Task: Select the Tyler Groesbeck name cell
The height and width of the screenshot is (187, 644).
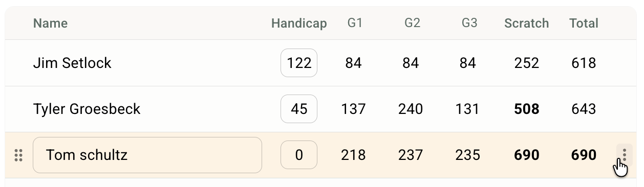Action: click(87, 109)
